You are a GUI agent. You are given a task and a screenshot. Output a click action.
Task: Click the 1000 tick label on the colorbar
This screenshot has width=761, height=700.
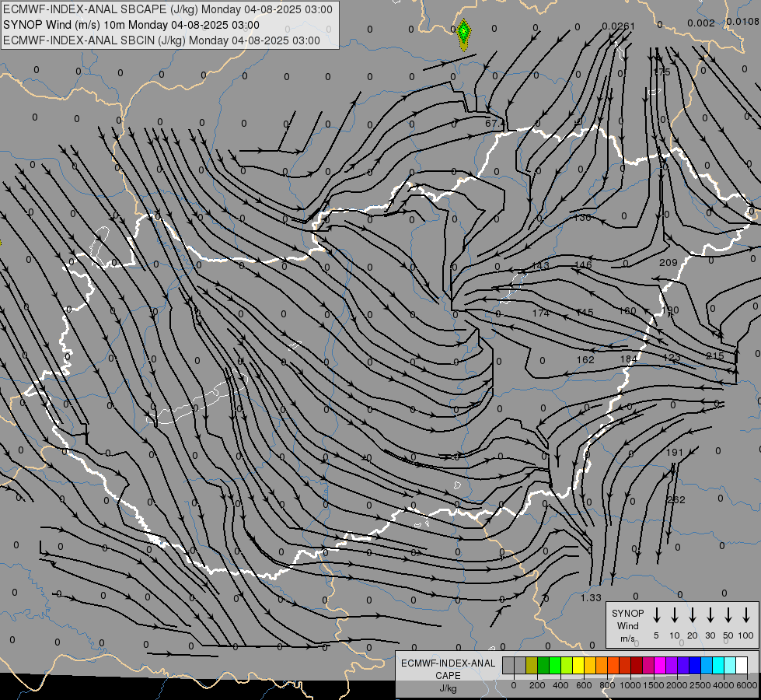click(x=630, y=685)
